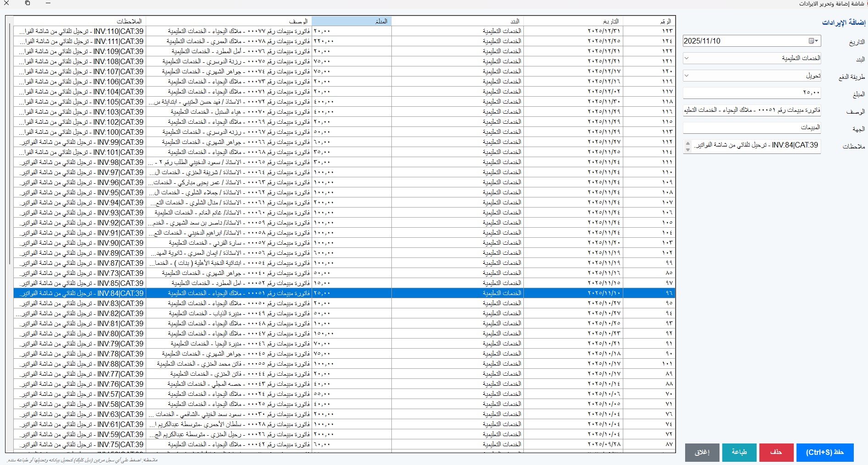Open the طريقة الدفع payment method dropdown
The height and width of the screenshot is (465, 868).
click(x=687, y=76)
